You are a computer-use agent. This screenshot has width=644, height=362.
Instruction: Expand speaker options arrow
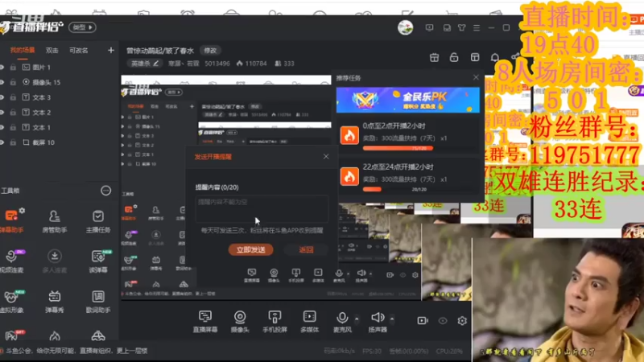click(x=392, y=319)
